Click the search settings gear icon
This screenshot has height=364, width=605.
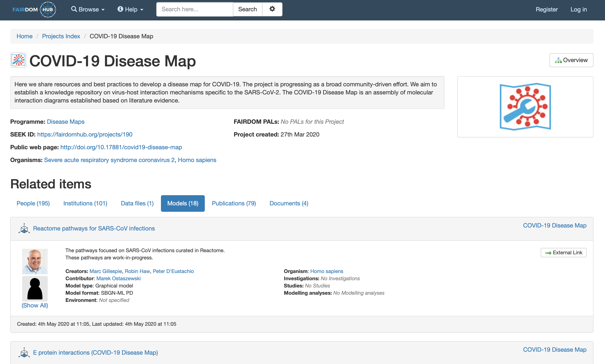pos(272,9)
